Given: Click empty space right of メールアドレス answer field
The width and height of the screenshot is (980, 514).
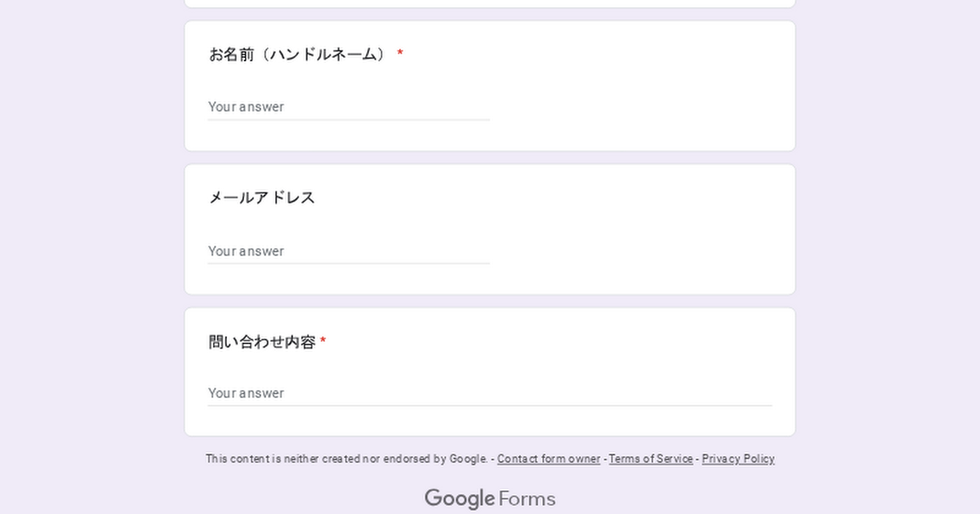Looking at the screenshot, I should (x=637, y=251).
